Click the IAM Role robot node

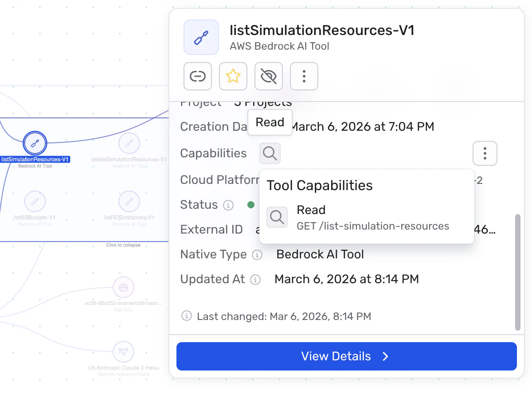(123, 288)
